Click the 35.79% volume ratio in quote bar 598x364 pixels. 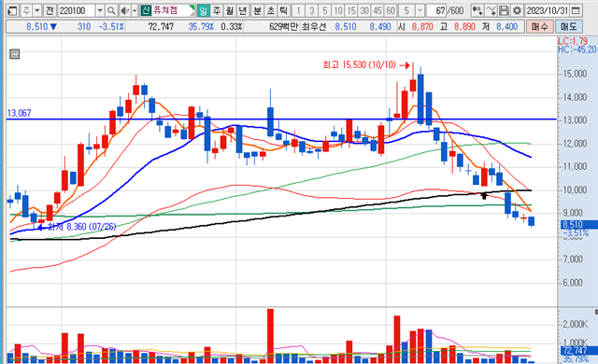click(201, 27)
